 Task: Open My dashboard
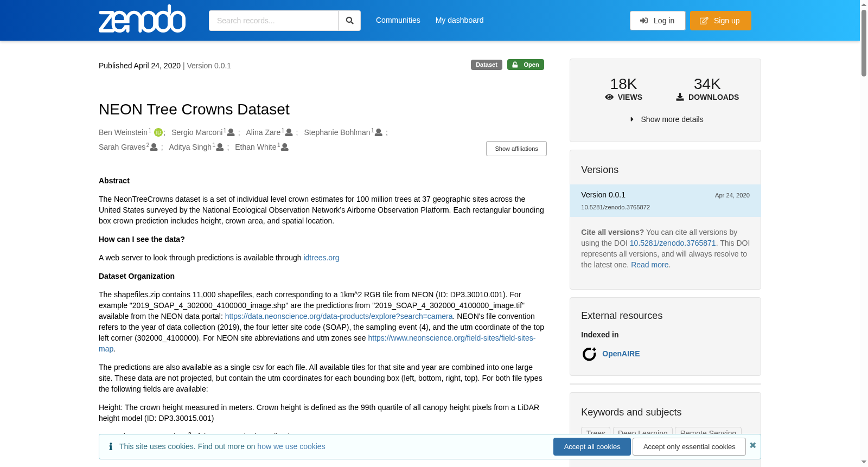coord(459,20)
